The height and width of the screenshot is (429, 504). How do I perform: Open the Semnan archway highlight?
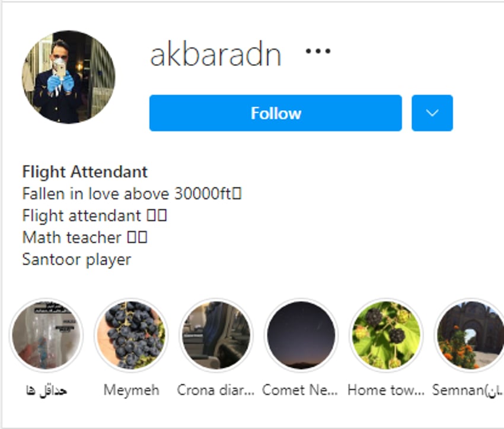pyautogui.click(x=469, y=335)
